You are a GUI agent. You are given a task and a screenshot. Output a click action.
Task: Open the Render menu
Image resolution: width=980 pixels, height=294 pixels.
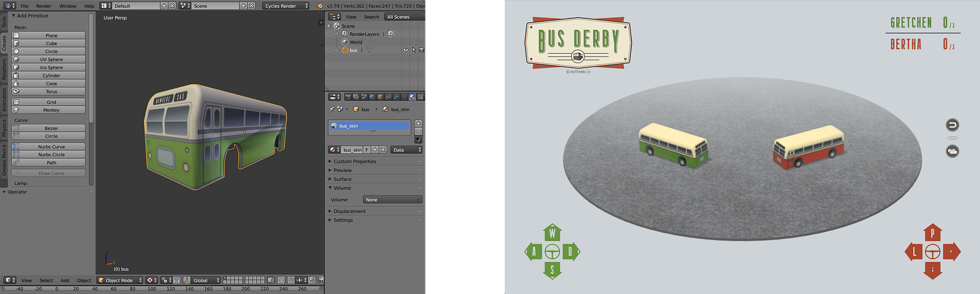pyautogui.click(x=43, y=6)
